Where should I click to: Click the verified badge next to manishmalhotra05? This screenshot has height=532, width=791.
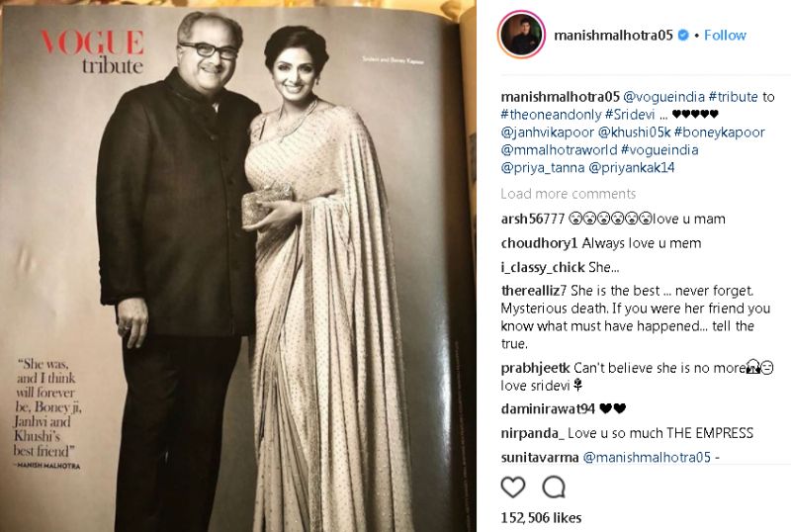tap(683, 35)
